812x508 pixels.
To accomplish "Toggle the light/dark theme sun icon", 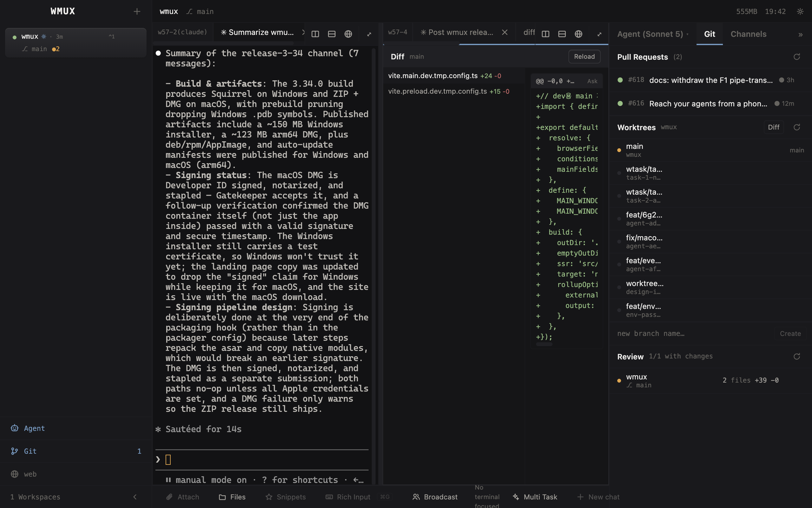I will pos(800,11).
